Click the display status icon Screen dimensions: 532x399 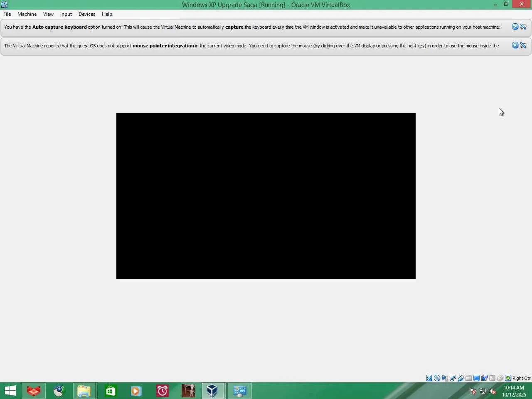pos(476,378)
